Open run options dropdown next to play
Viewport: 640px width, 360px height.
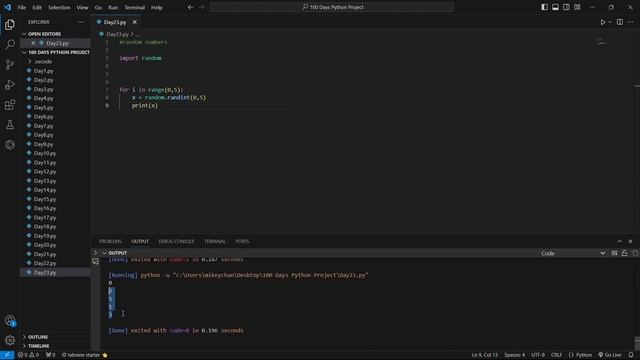610,22
